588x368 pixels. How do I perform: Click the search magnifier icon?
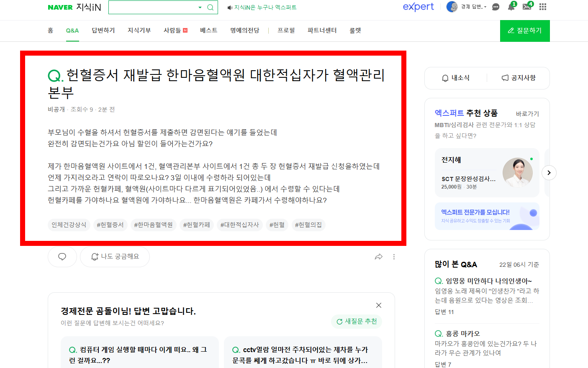(211, 7)
